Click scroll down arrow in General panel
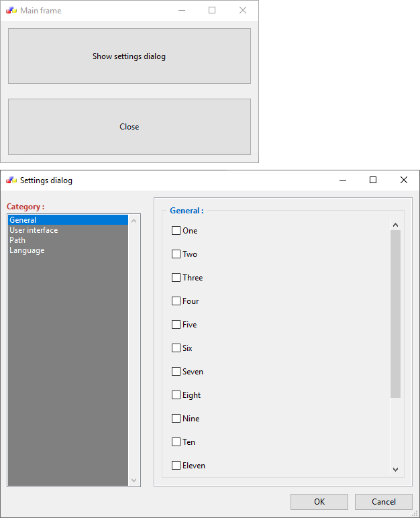This screenshot has width=420, height=518. click(x=395, y=470)
